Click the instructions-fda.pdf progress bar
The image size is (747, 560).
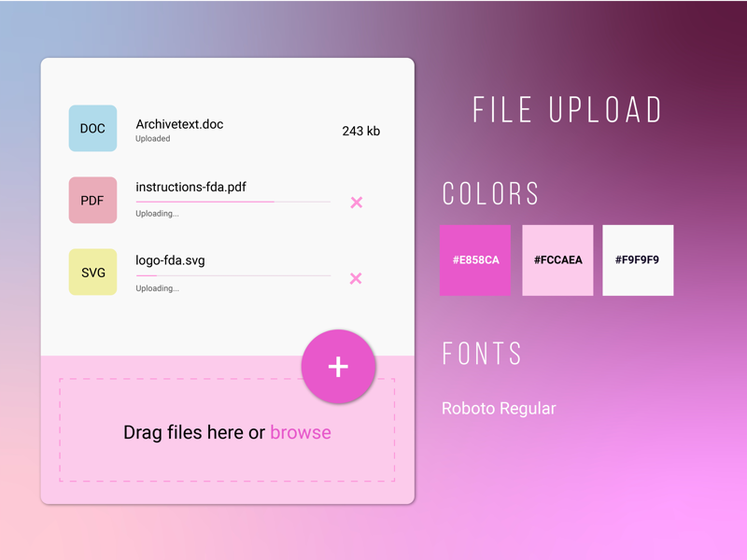233,199
